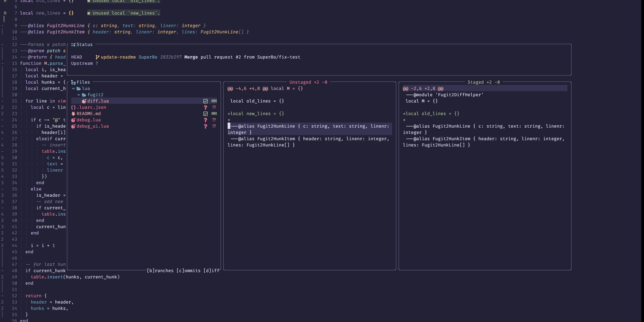Collapse the lua folder chevron

click(x=73, y=89)
